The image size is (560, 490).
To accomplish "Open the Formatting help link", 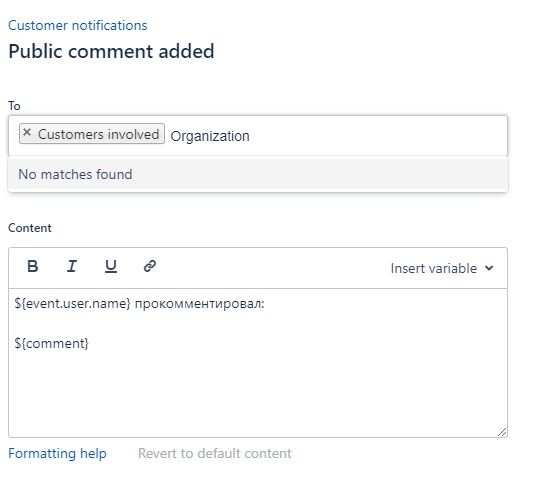I will point(57,453).
